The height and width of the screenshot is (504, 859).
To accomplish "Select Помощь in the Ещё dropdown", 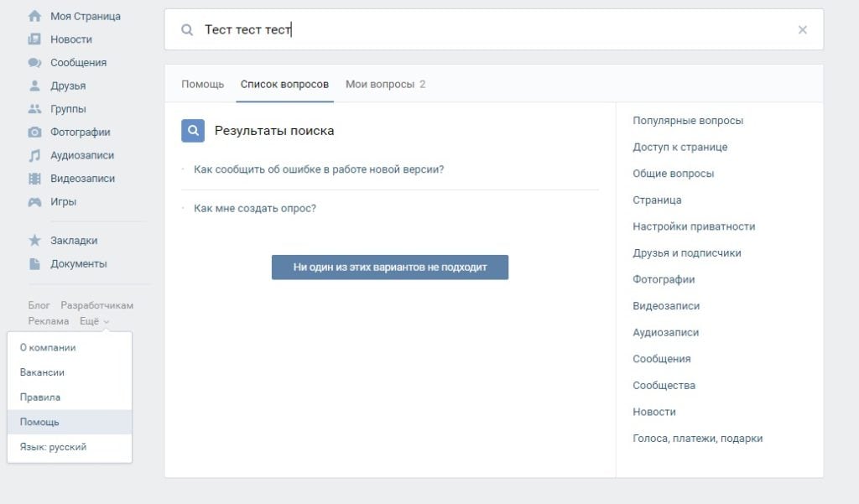I will [70, 422].
